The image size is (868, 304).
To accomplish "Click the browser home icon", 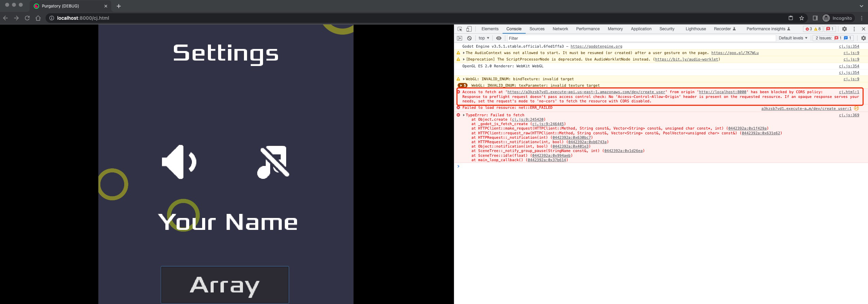I will click(x=38, y=18).
